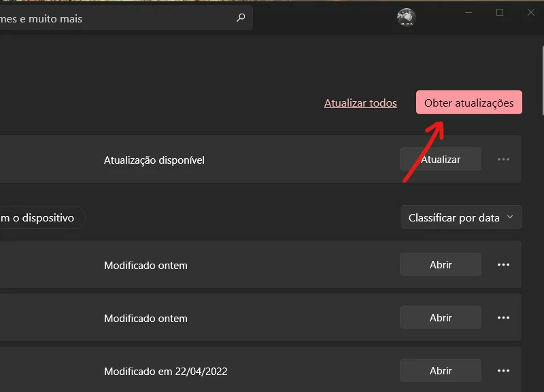Viewport: 544px width, 392px height.
Task: Maximize the Microsoft Store window
Action: [x=500, y=12]
